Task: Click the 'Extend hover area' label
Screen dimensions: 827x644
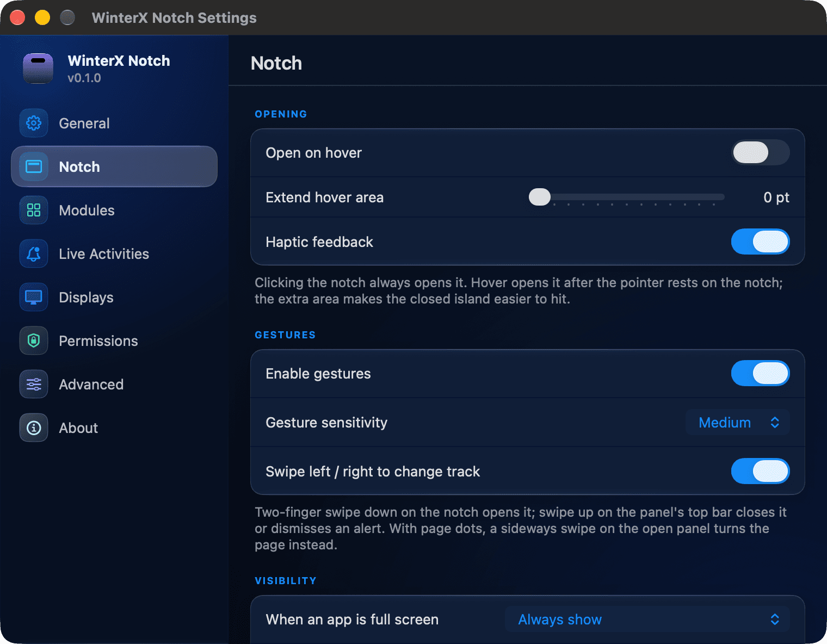Action: pos(324,197)
